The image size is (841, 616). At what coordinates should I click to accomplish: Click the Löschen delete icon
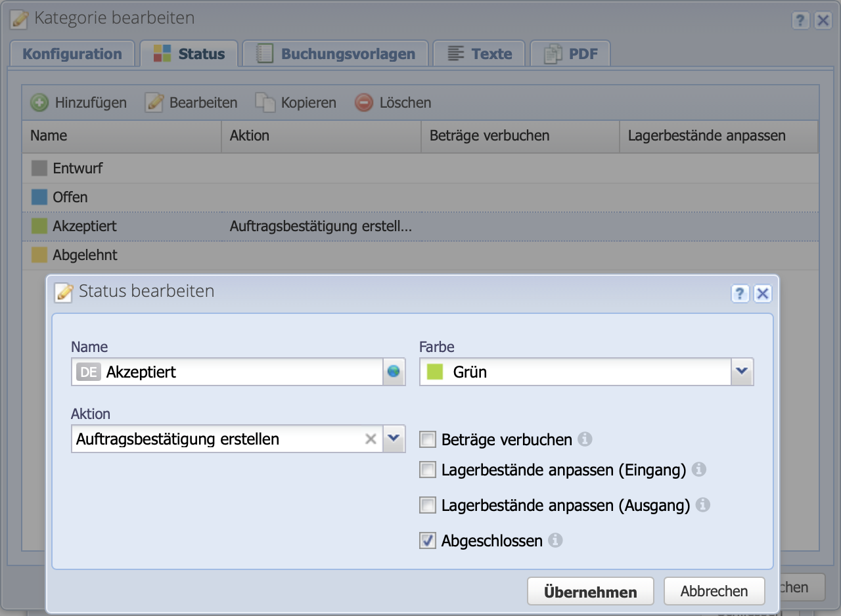coord(363,102)
